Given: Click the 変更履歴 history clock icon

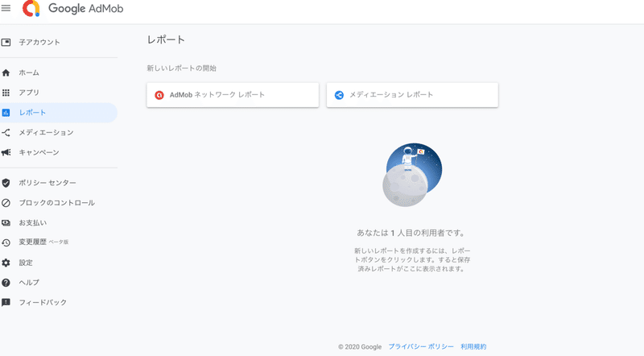Looking at the screenshot, I should click(6, 242).
